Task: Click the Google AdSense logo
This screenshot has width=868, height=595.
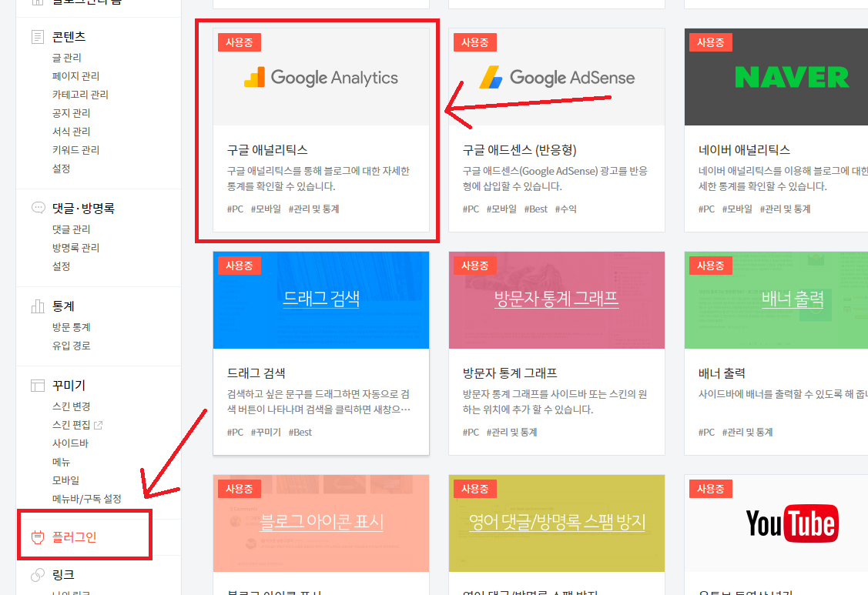Action: (x=556, y=78)
